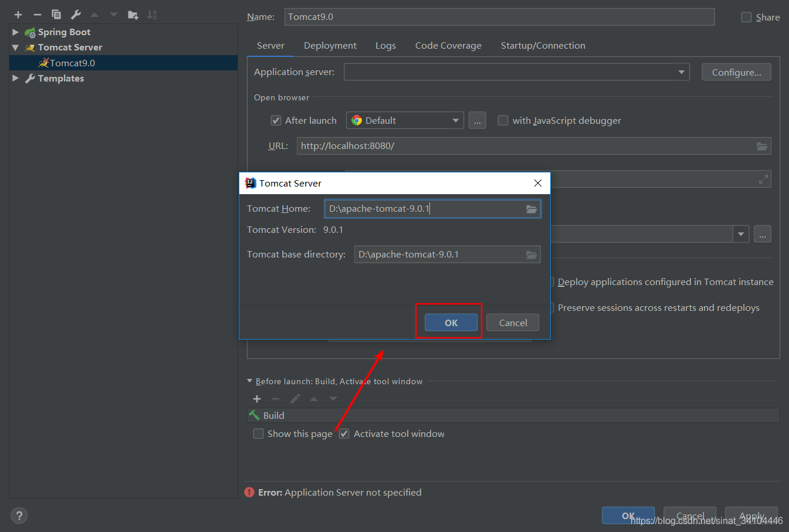Open edit defaults wrench icon
Image resolution: width=789 pixels, height=532 pixels.
(x=76, y=15)
